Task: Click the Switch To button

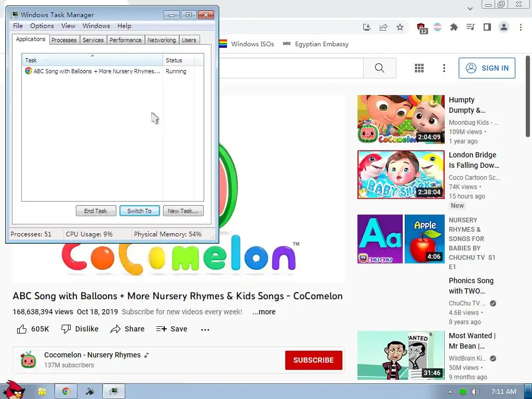Action: [139, 211]
